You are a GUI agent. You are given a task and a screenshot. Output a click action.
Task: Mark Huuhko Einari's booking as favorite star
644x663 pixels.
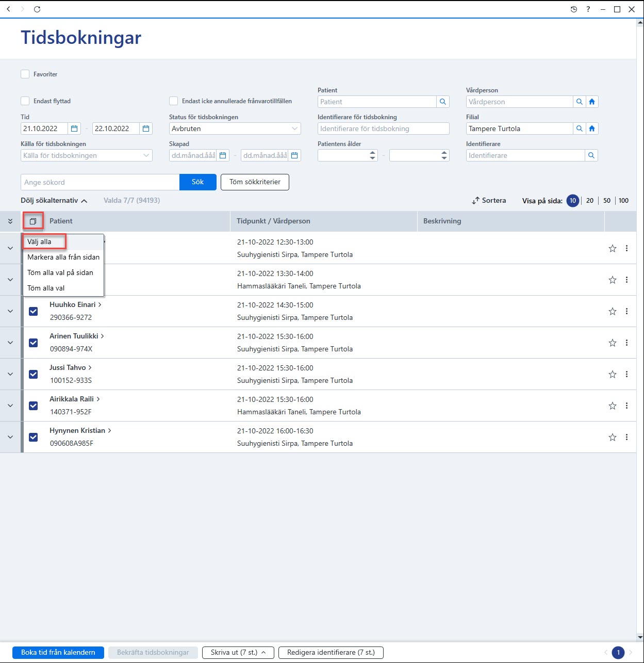click(613, 311)
